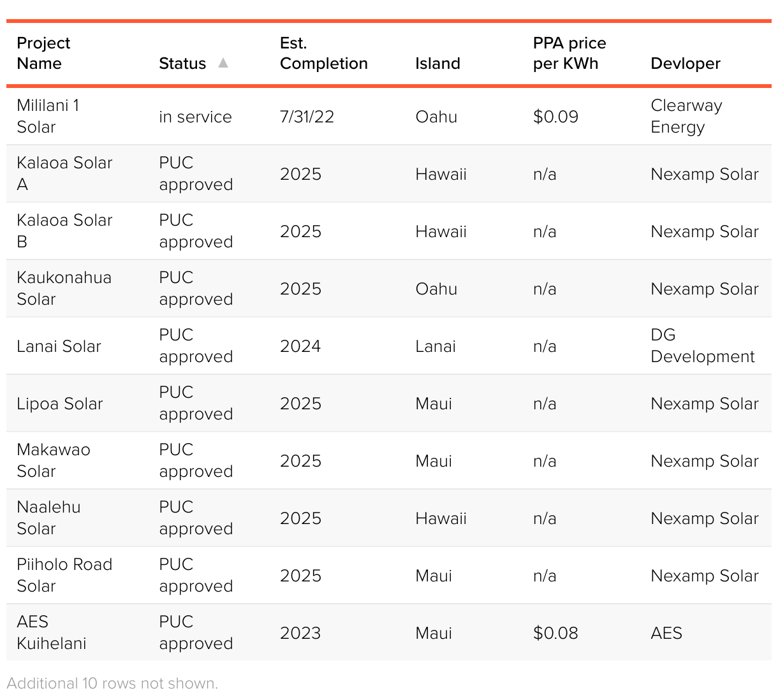Select the Lanai Solar project name
The image size is (778, 700).
(59, 346)
